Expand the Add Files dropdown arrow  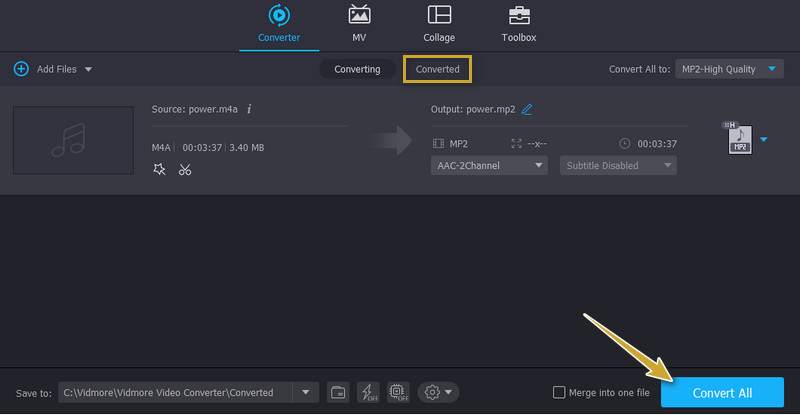(x=88, y=69)
